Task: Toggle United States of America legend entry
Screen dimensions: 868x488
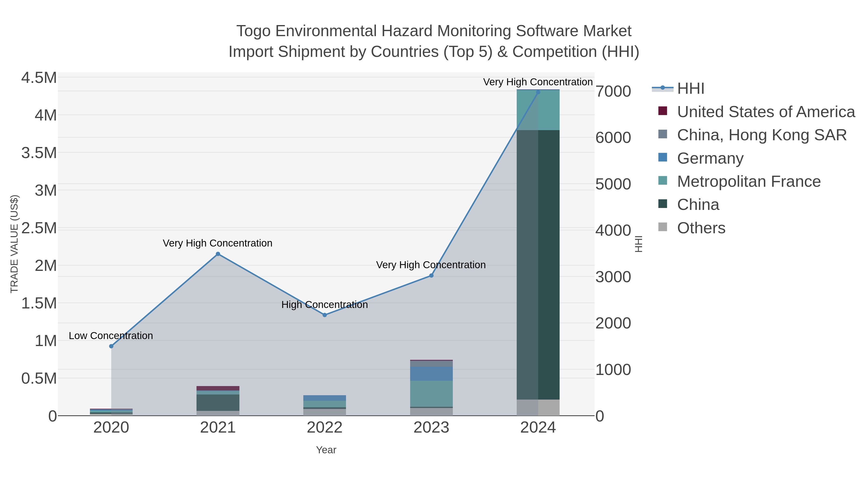Action: [x=756, y=112]
